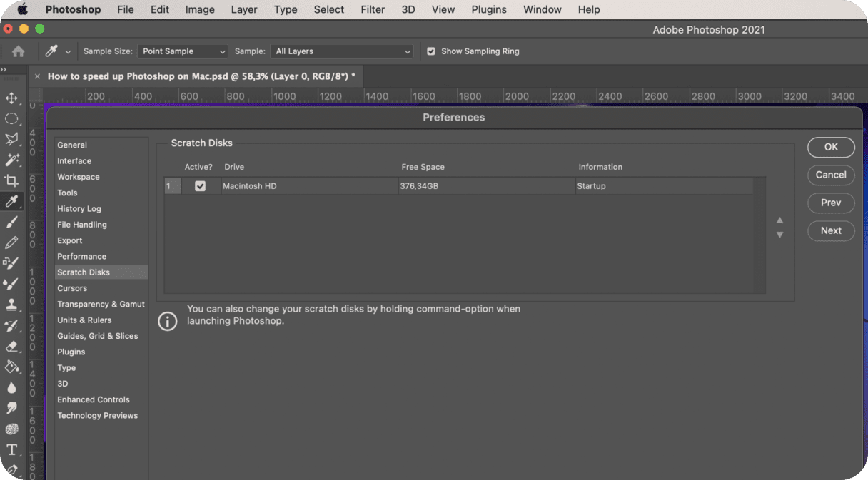Select the Polygonal Lasso tool
868x480 pixels.
pyautogui.click(x=11, y=139)
